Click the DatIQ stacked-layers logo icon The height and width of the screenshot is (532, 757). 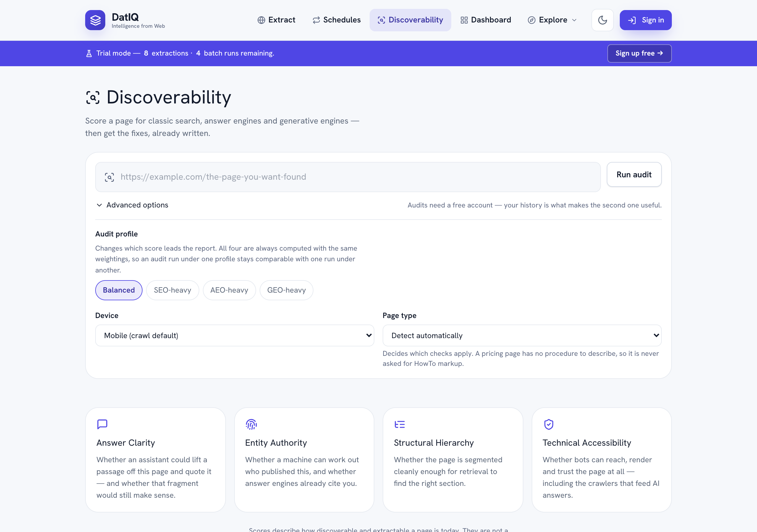[95, 20]
